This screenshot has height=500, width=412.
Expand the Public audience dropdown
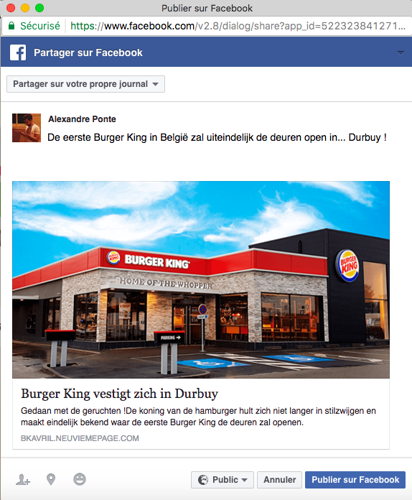coord(222,480)
